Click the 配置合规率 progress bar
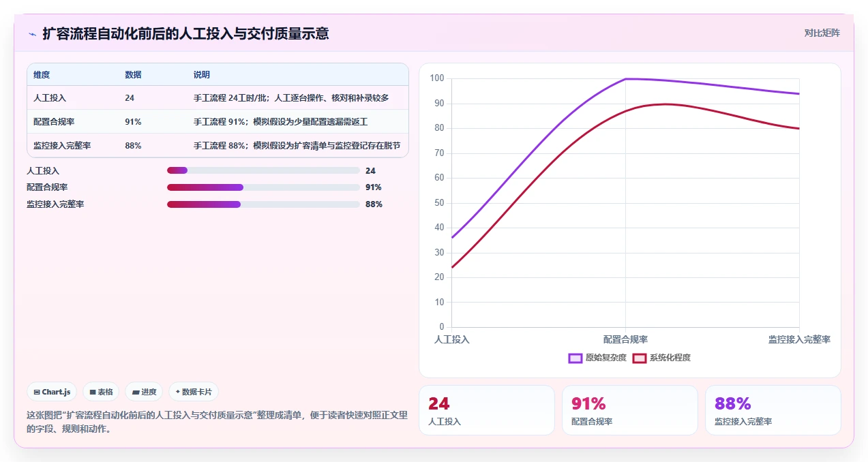868x462 pixels. [263, 187]
